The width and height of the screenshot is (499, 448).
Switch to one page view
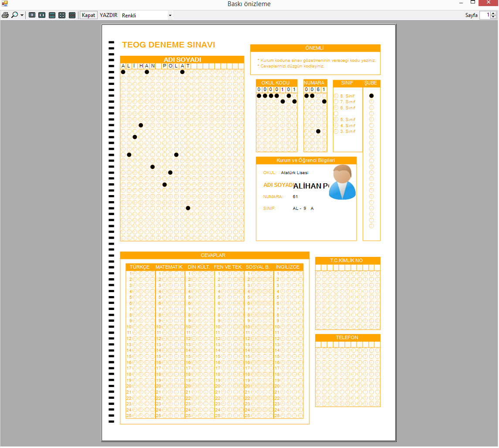pyautogui.click(x=32, y=15)
